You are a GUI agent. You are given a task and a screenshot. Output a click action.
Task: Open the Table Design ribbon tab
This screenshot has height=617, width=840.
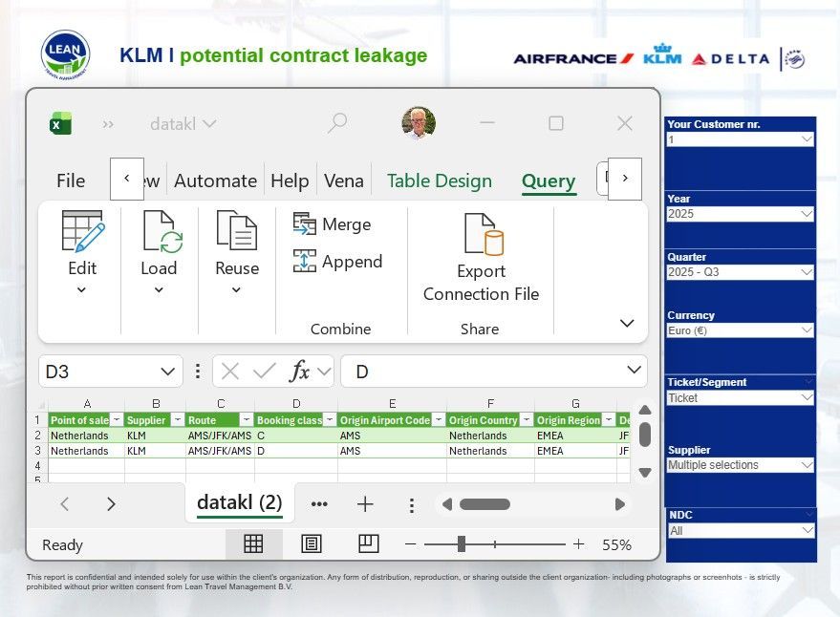point(440,181)
